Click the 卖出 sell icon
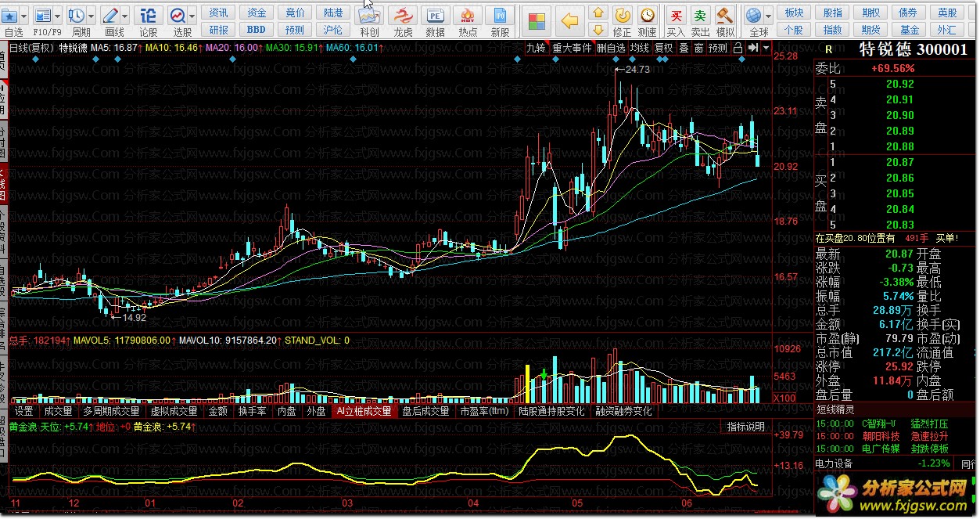Viewport: 980px width, 519px height. point(701,16)
